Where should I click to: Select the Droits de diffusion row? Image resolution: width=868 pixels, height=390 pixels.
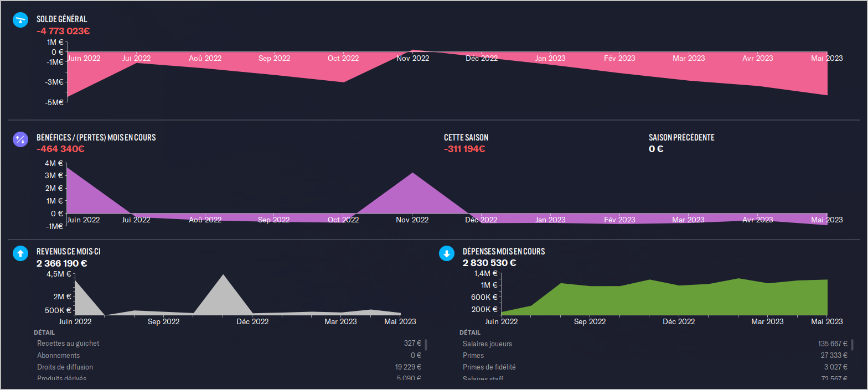click(x=229, y=367)
